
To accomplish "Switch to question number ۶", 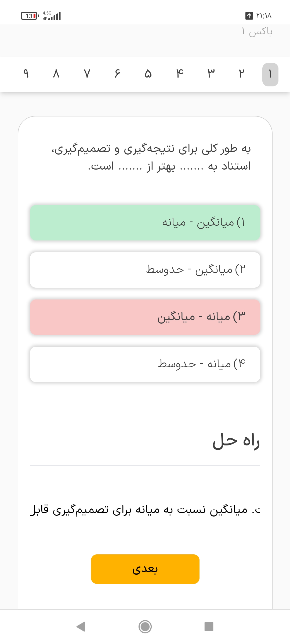I will click(117, 74).
